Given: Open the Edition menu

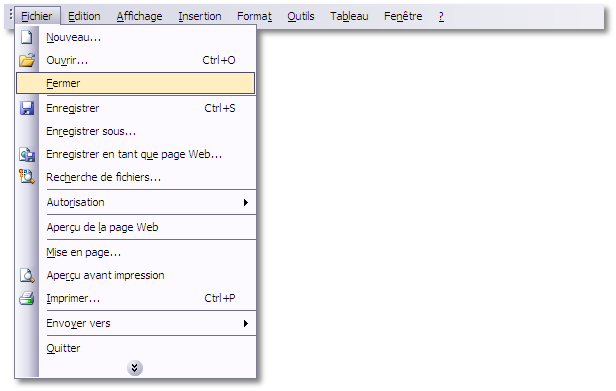Looking at the screenshot, I should pos(84,16).
